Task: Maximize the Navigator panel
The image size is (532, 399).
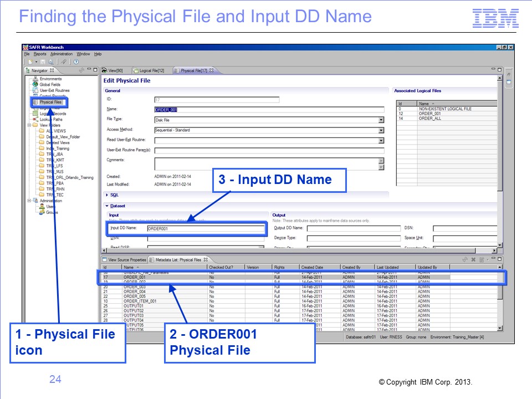Action: [95, 70]
